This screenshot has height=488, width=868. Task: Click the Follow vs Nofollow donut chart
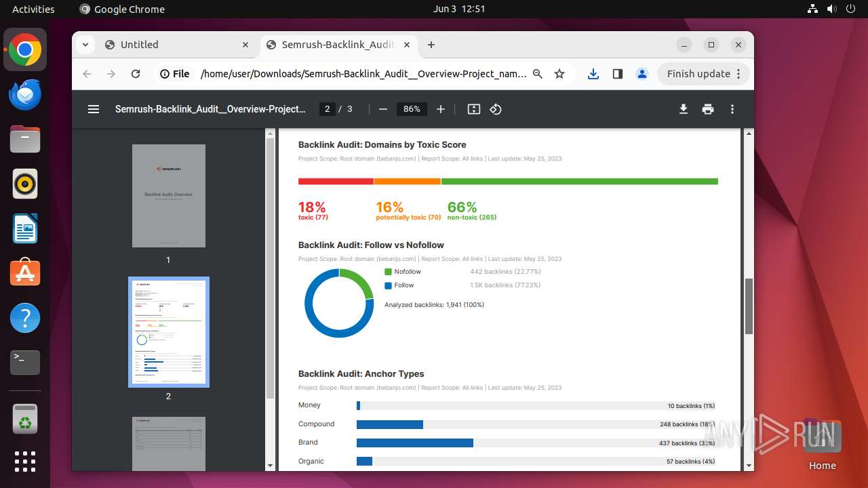(x=339, y=303)
